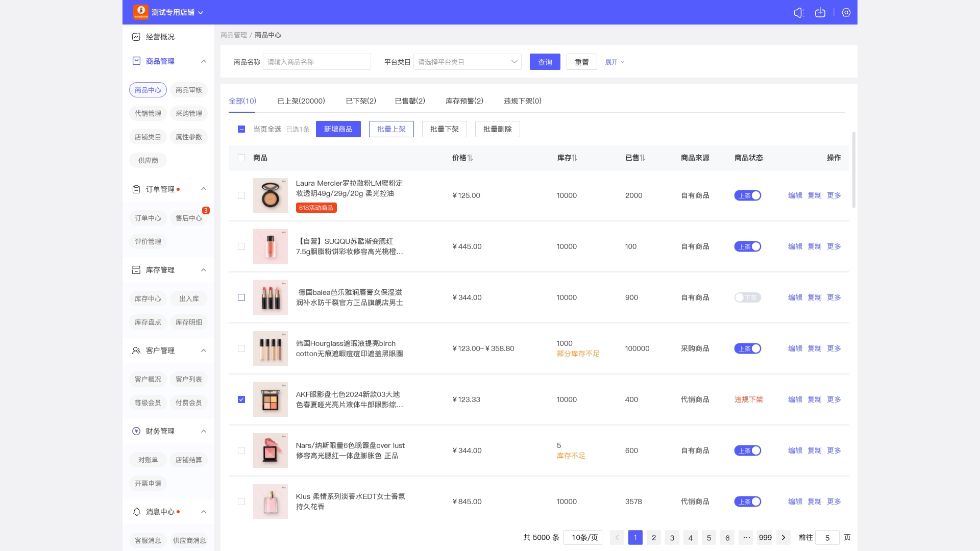Select the 订单管理 clipboard icon in sidebar
This screenshot has height=551, width=980.
click(136, 189)
